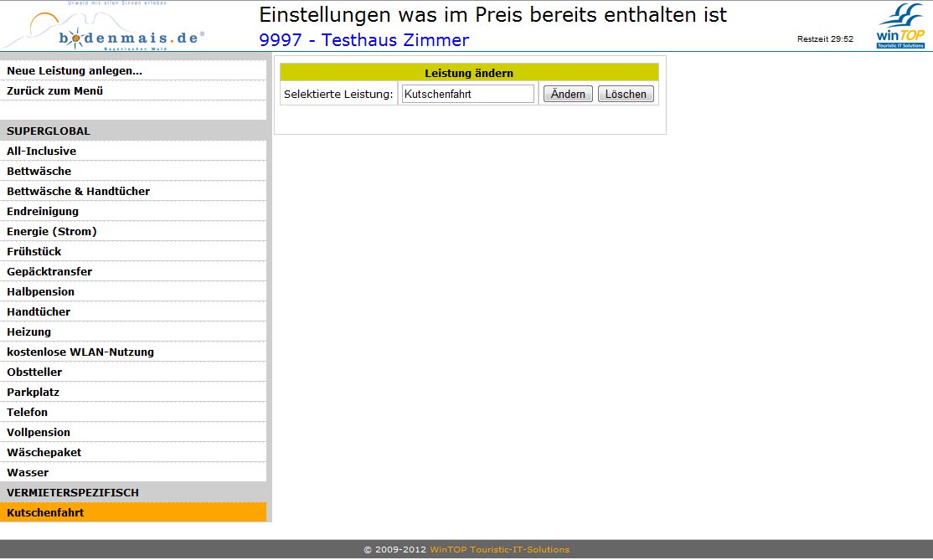The image size is (933, 560).
Task: Pick Frühstück from the list
Action: [x=34, y=252]
